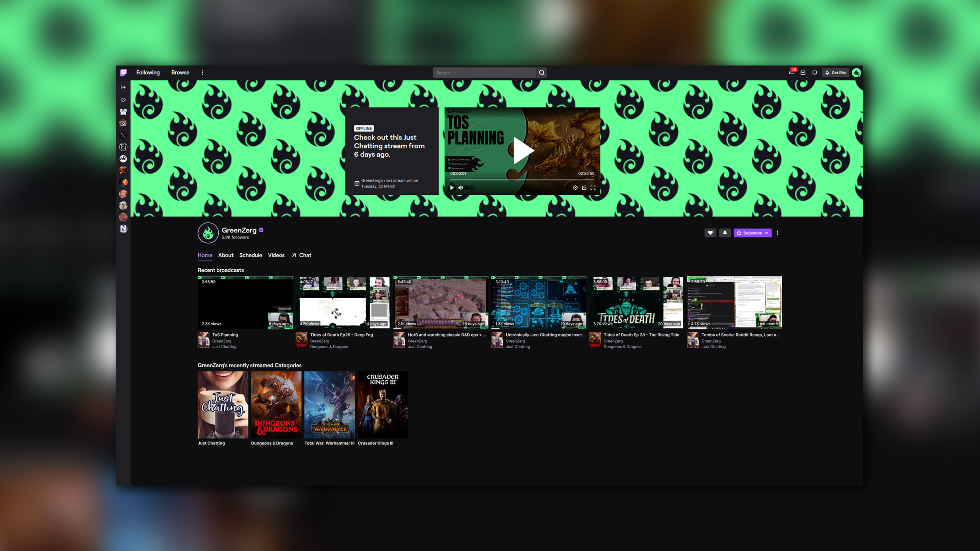Image resolution: width=980 pixels, height=551 pixels.
Task: Open the more options dots beside Browse
Action: click(202, 73)
